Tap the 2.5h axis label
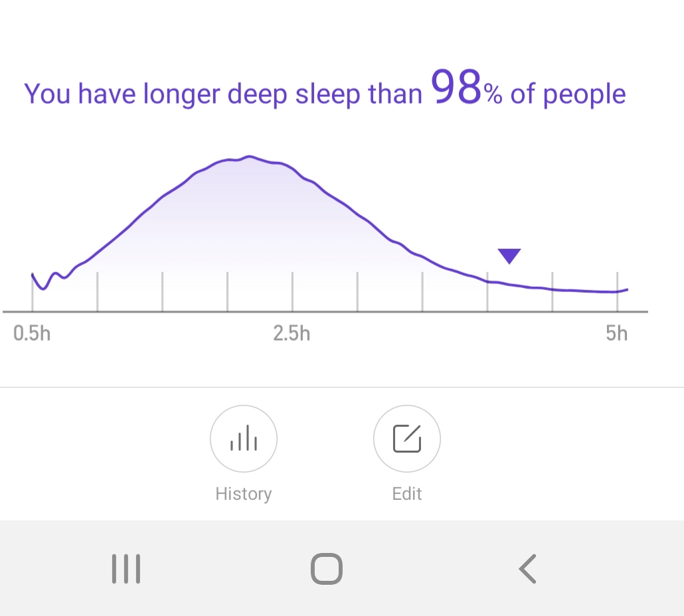This screenshot has width=684, height=616. point(292,333)
